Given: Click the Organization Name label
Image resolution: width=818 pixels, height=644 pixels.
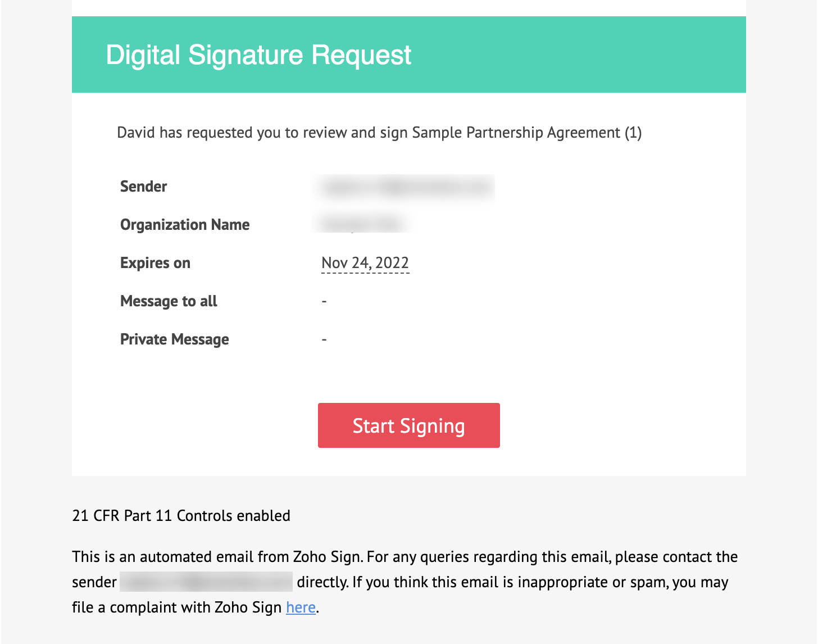Looking at the screenshot, I should (x=185, y=225).
